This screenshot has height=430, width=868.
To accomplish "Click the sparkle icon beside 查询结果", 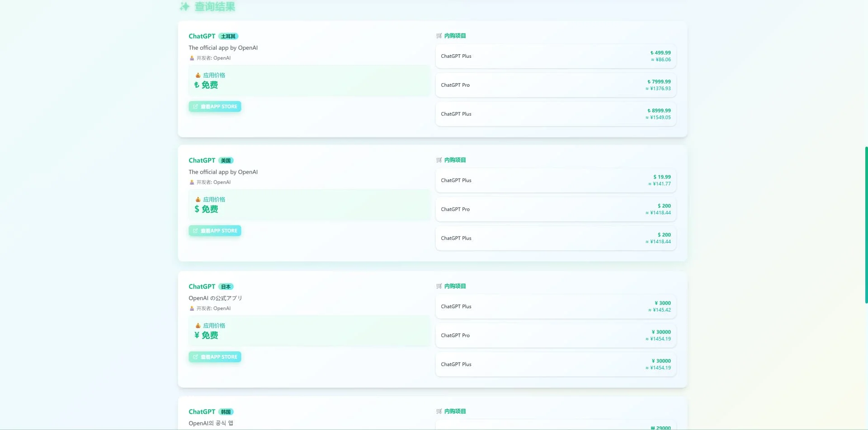I will tap(184, 7).
